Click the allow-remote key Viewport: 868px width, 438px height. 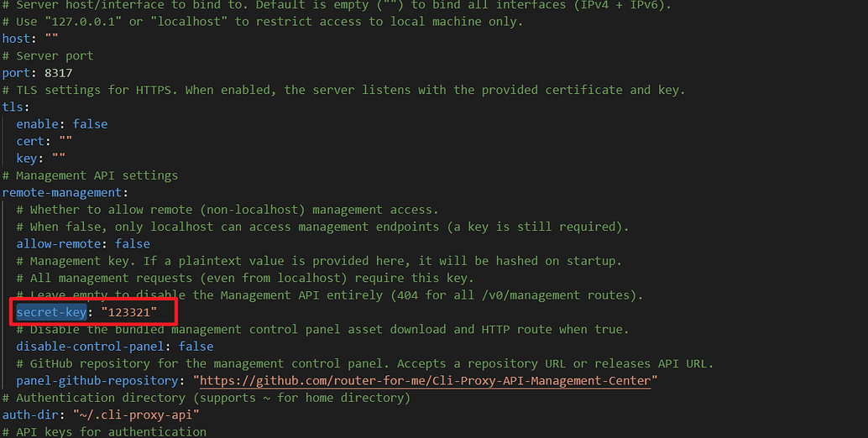[x=59, y=244]
